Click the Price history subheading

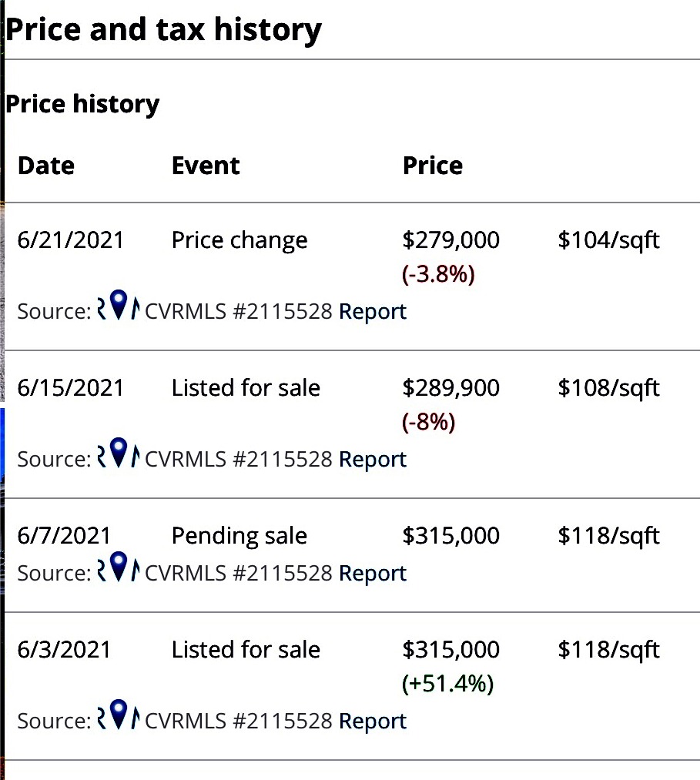(82, 105)
